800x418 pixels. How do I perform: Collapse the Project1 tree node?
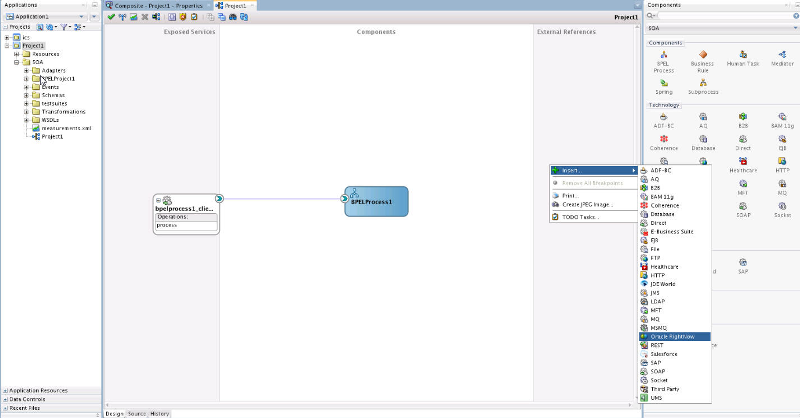pos(7,45)
